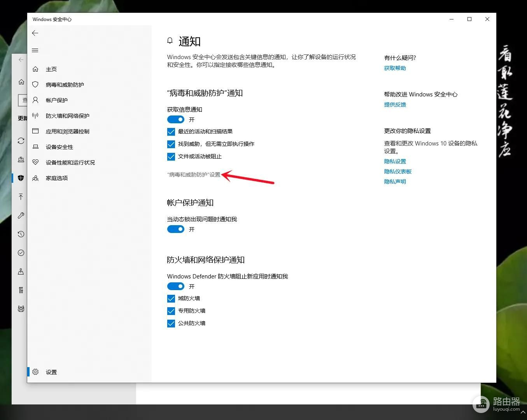
Task: Uncheck 找到威胁，但无需立即执行操作
Action: tap(171, 144)
